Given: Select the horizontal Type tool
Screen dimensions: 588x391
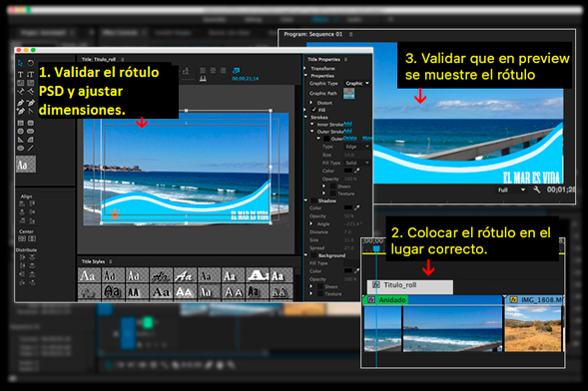Looking at the screenshot, I should coord(20,74).
